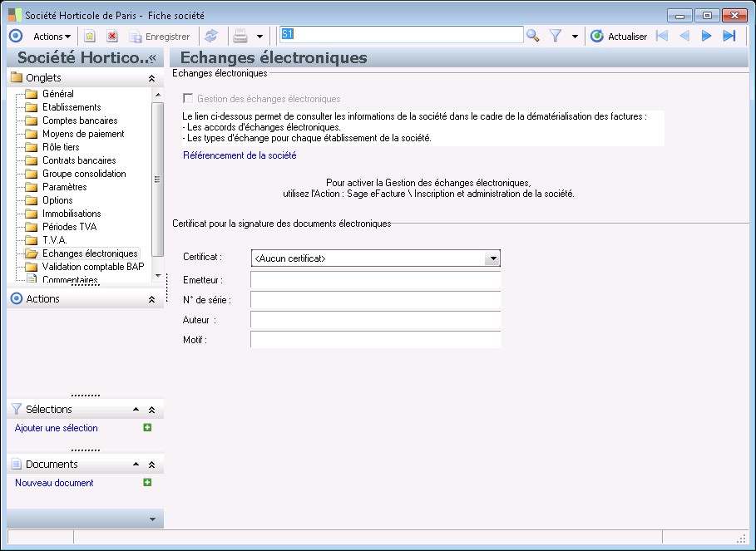Click the N° de série input field
Viewport: 756px width, 551px height.
pyautogui.click(x=376, y=300)
